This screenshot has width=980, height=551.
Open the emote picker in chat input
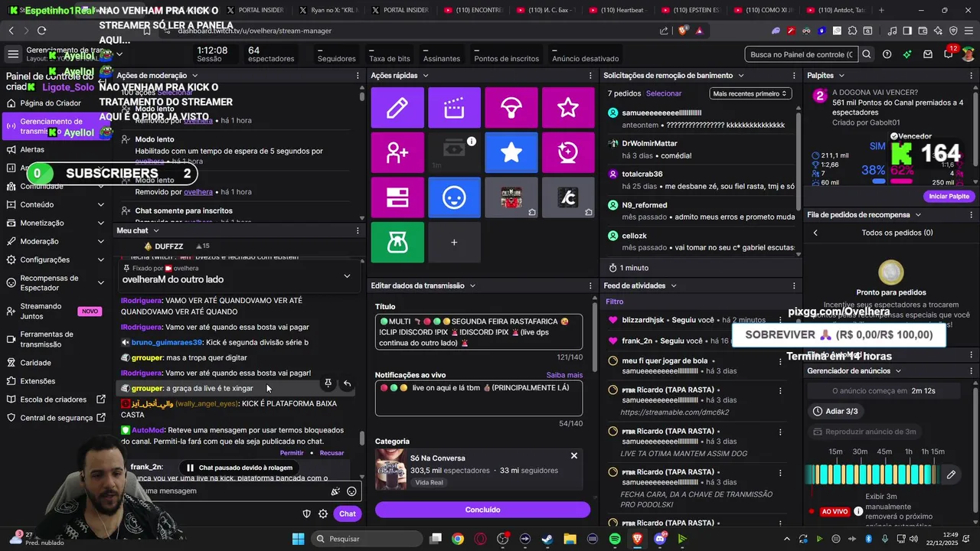(x=351, y=491)
